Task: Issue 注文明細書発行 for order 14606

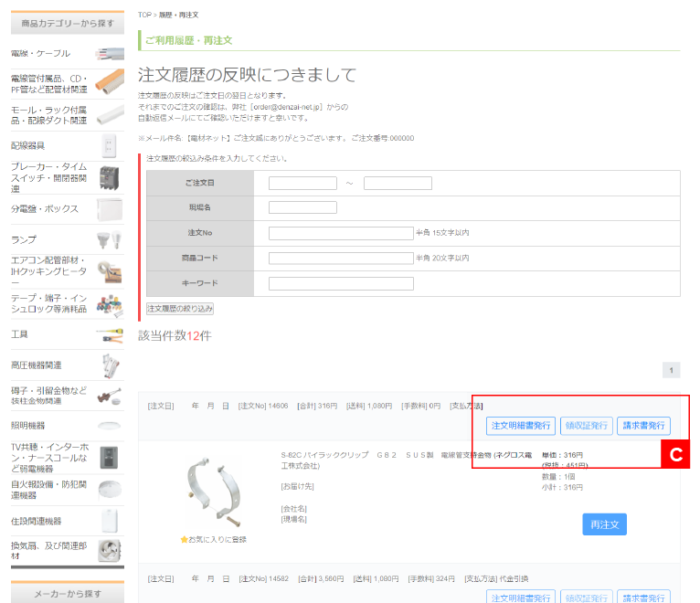Action: click(520, 426)
